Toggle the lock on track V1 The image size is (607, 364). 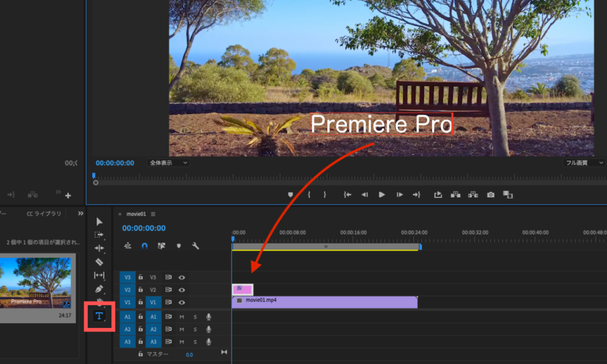(140, 302)
